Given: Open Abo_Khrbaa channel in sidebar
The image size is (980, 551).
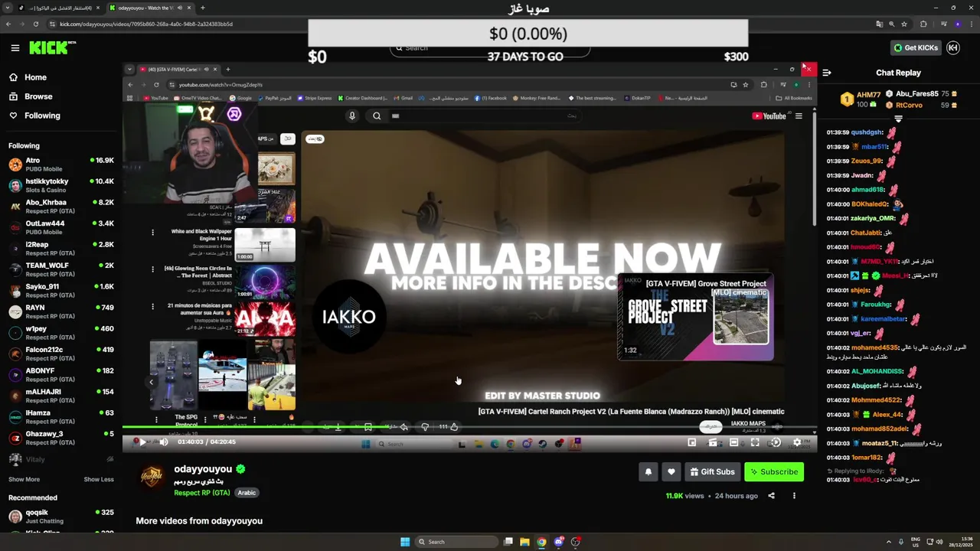Looking at the screenshot, I should (x=60, y=207).
